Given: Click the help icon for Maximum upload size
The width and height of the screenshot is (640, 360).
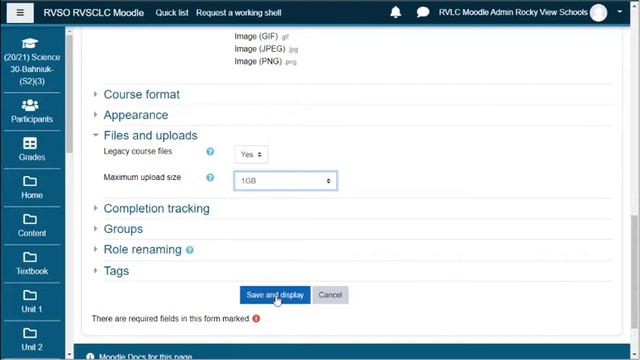Looking at the screenshot, I should (x=210, y=178).
